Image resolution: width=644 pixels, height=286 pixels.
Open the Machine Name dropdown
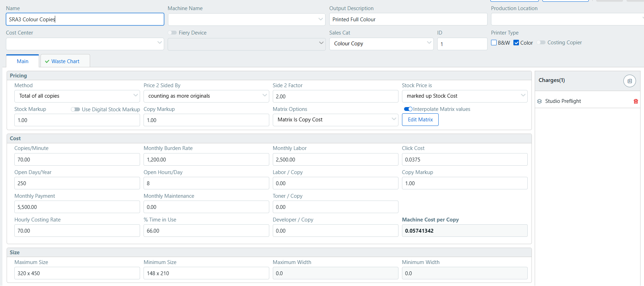click(x=247, y=20)
